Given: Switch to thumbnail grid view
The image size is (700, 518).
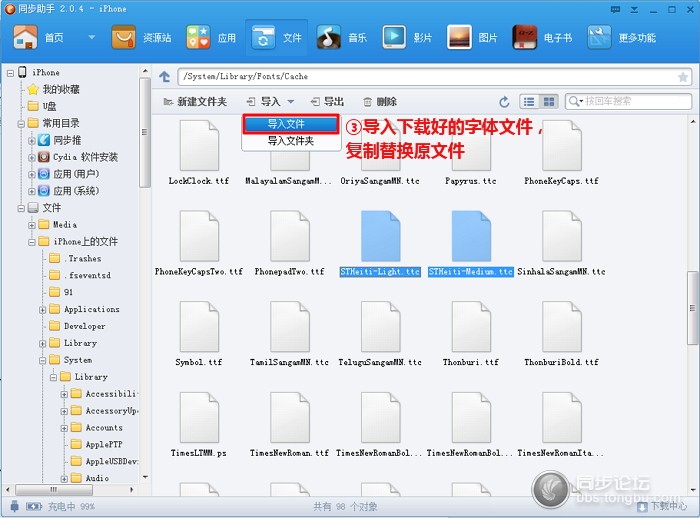Looking at the screenshot, I should tap(549, 102).
